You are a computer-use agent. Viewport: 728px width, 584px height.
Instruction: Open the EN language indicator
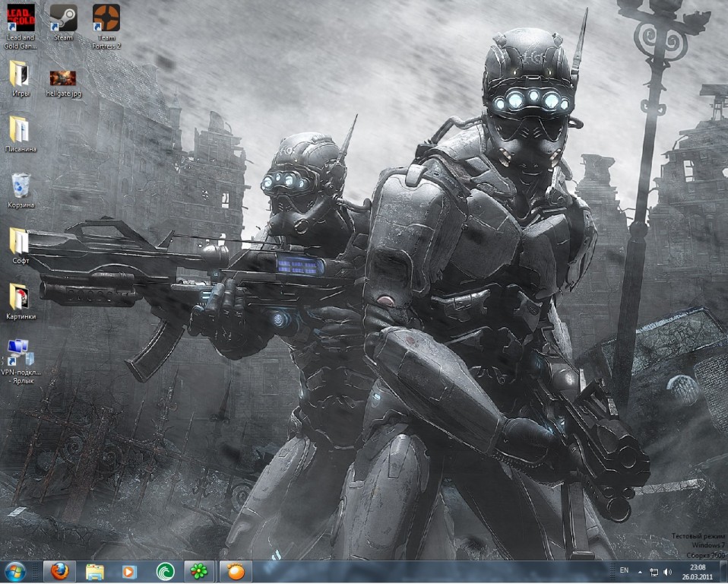tap(624, 570)
